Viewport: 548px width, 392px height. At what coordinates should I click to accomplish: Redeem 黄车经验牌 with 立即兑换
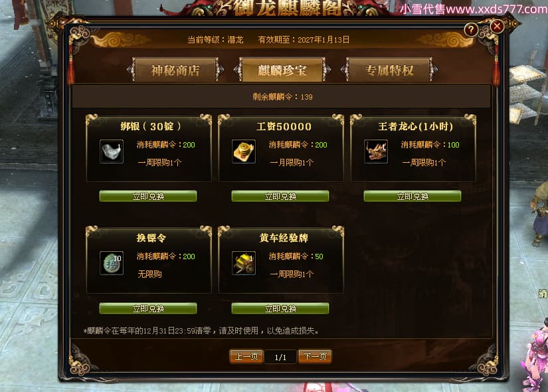(x=280, y=308)
